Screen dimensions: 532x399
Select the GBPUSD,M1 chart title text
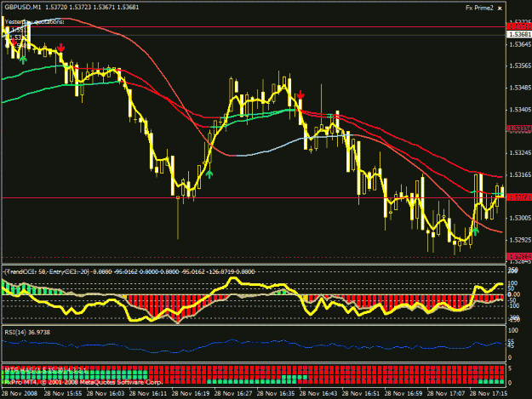pyautogui.click(x=23, y=7)
